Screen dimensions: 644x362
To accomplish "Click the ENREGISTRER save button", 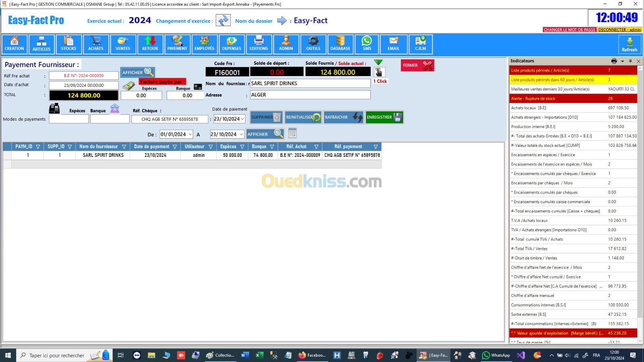I will coord(384,117).
